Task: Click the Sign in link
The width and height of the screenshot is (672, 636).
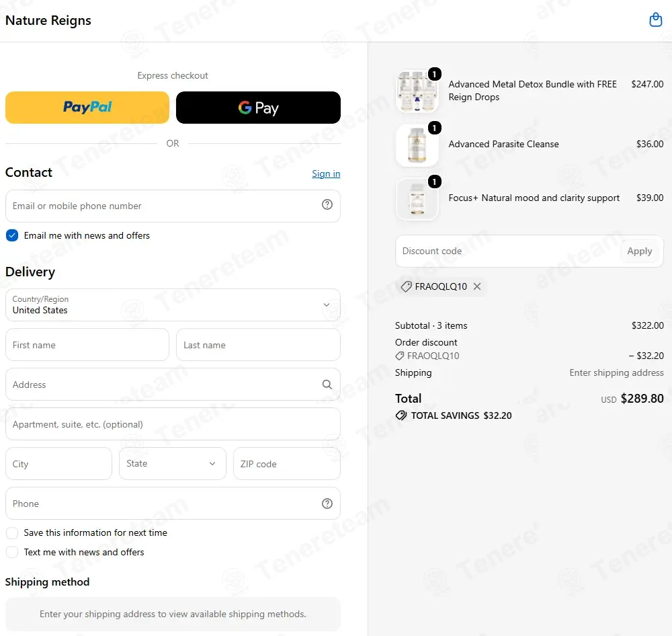Action: pyautogui.click(x=326, y=173)
